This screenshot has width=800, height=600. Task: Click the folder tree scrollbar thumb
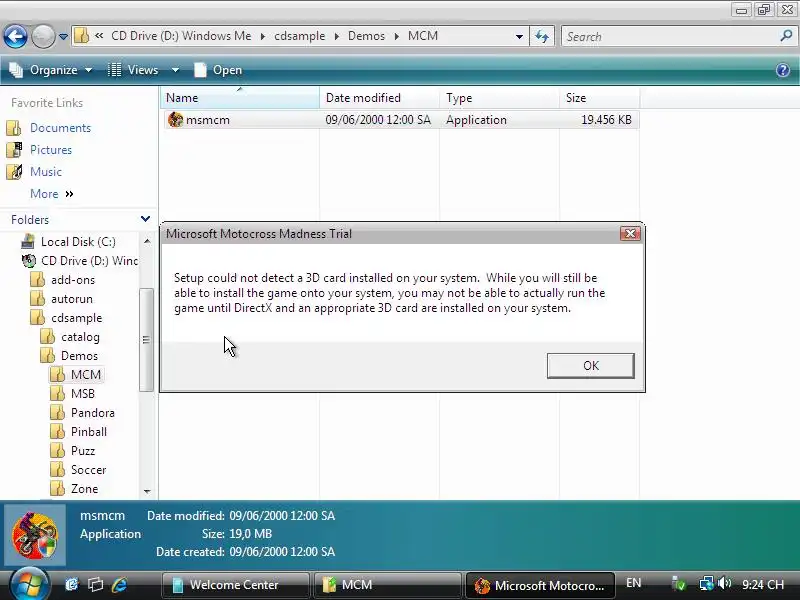pos(146,340)
